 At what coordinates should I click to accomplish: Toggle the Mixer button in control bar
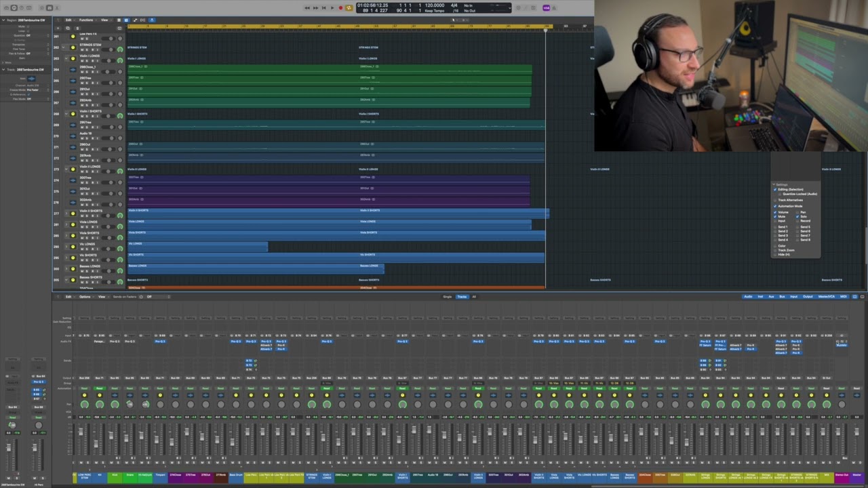(50, 8)
